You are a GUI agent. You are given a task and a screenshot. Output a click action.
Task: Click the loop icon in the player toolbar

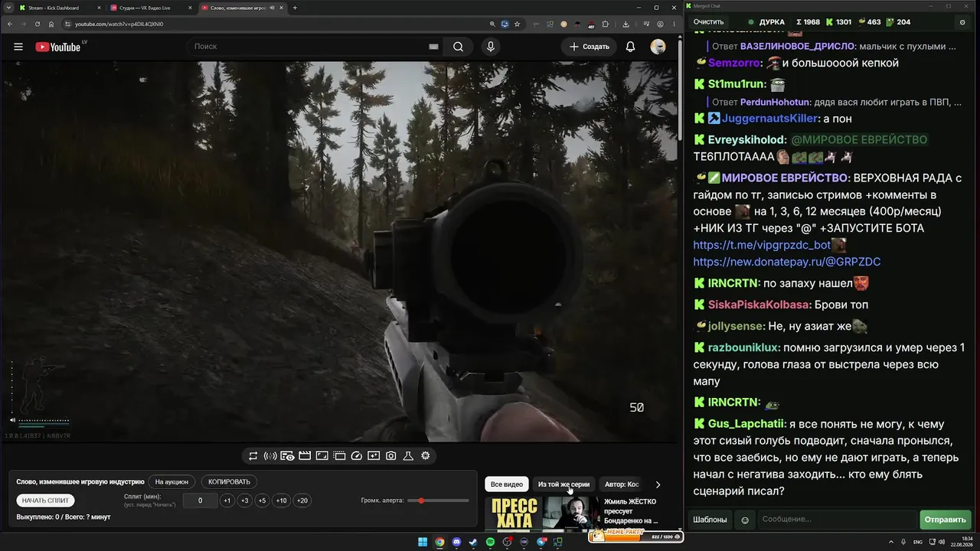[253, 456]
